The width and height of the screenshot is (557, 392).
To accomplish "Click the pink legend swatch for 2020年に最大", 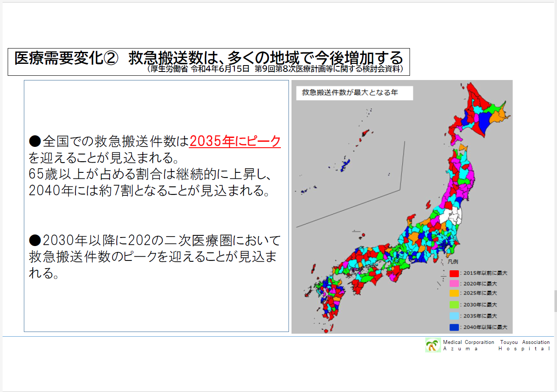I will click(454, 283).
